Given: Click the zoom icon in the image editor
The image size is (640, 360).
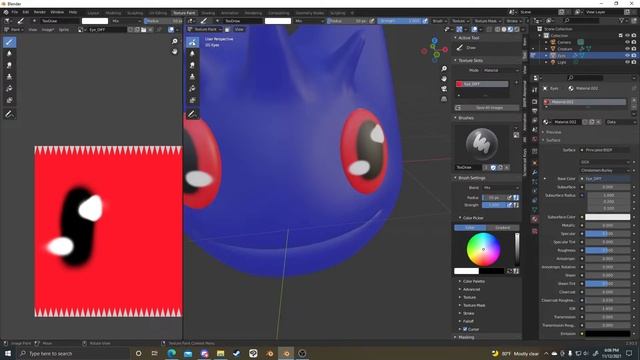Looking at the screenshot, I should coord(175,41).
